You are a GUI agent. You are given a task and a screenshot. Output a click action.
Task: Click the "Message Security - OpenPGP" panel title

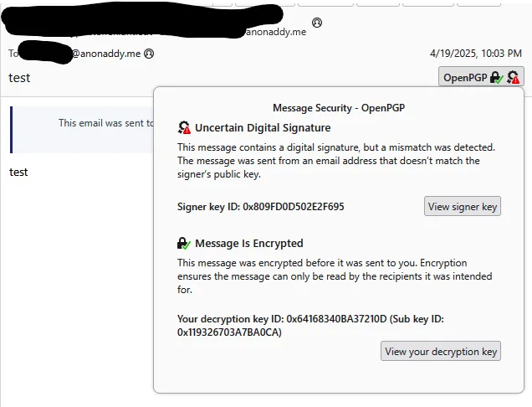[x=339, y=108]
